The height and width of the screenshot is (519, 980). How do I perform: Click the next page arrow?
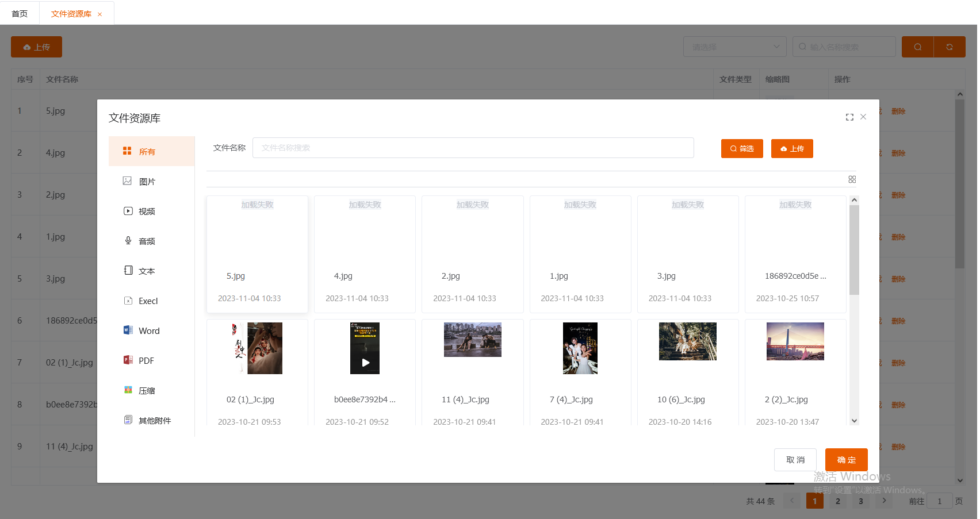884,501
